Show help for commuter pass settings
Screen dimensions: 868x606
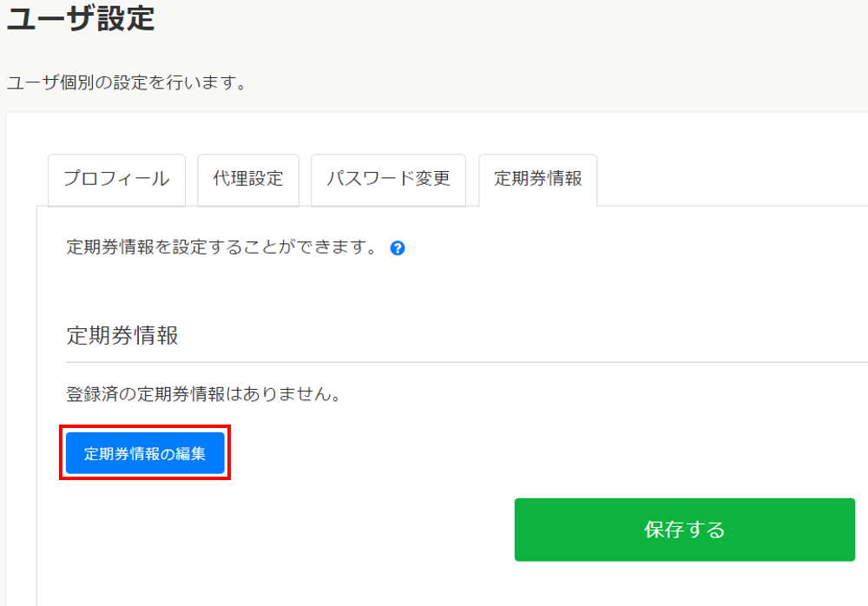[x=398, y=248]
